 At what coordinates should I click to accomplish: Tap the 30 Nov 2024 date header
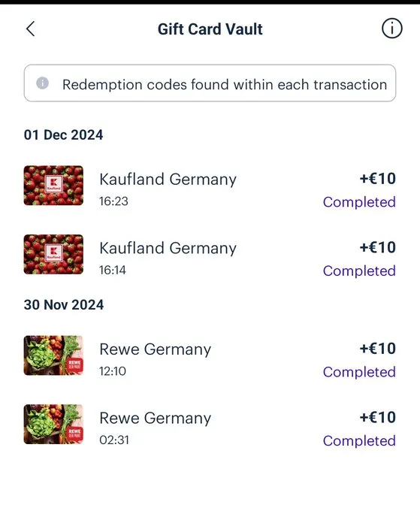click(x=64, y=304)
